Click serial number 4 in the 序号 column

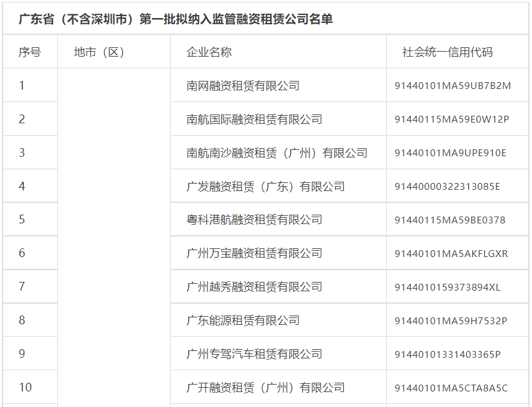point(22,186)
